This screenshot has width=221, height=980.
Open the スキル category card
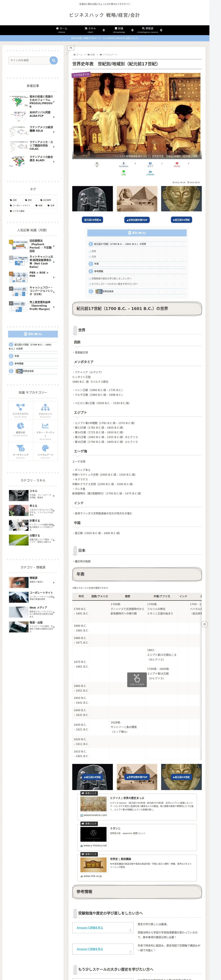[33, 496]
